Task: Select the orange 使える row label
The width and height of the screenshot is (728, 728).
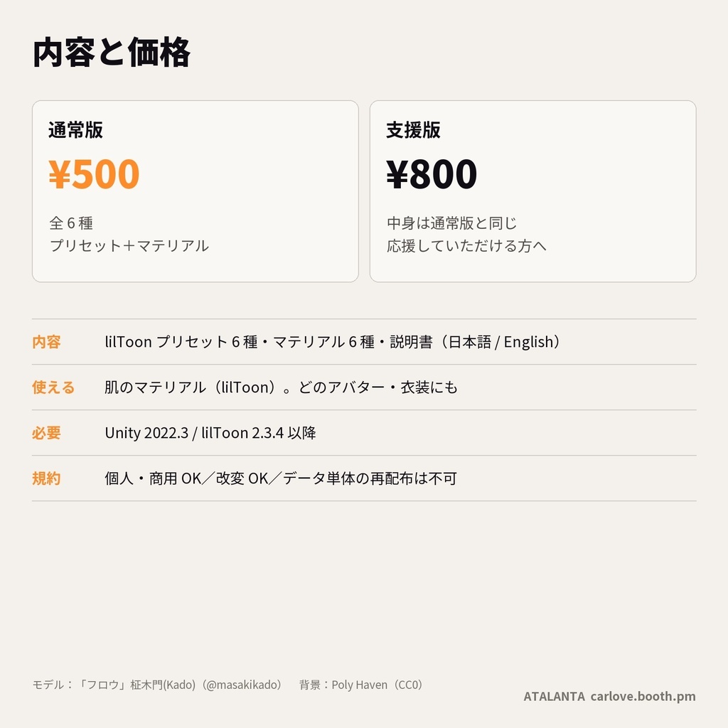Action: (x=53, y=387)
